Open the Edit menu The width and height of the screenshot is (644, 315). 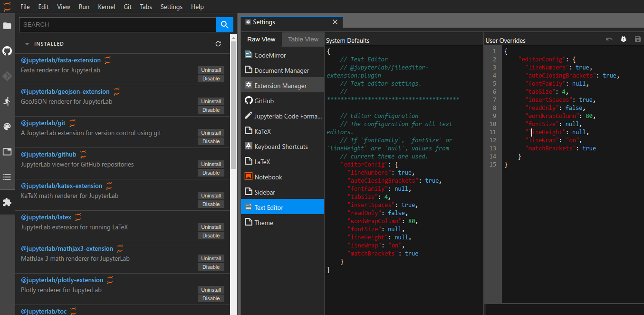(x=43, y=7)
